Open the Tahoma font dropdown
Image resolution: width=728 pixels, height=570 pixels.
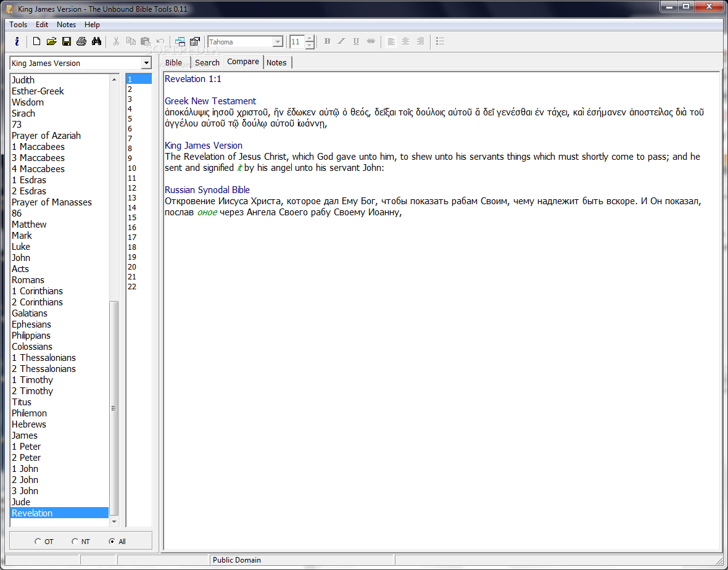tap(278, 42)
